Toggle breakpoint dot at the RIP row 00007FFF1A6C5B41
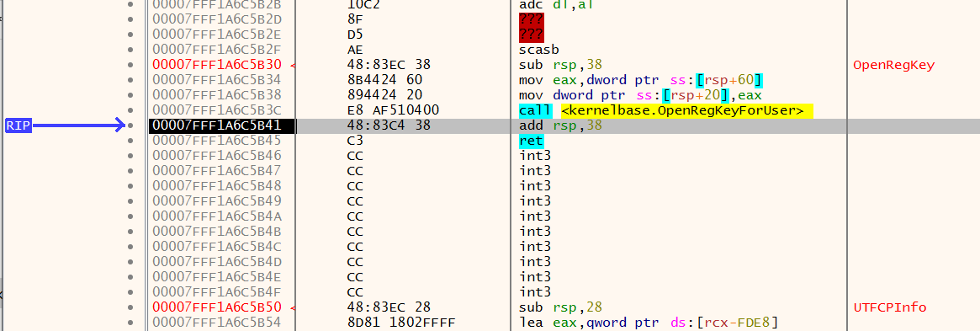980x331 pixels. click(130, 125)
